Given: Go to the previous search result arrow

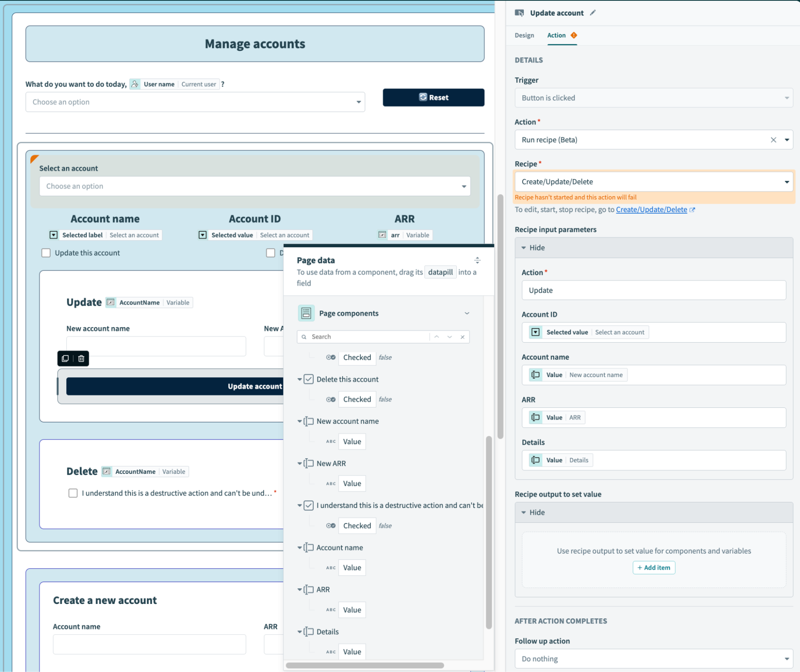Looking at the screenshot, I should [437, 337].
